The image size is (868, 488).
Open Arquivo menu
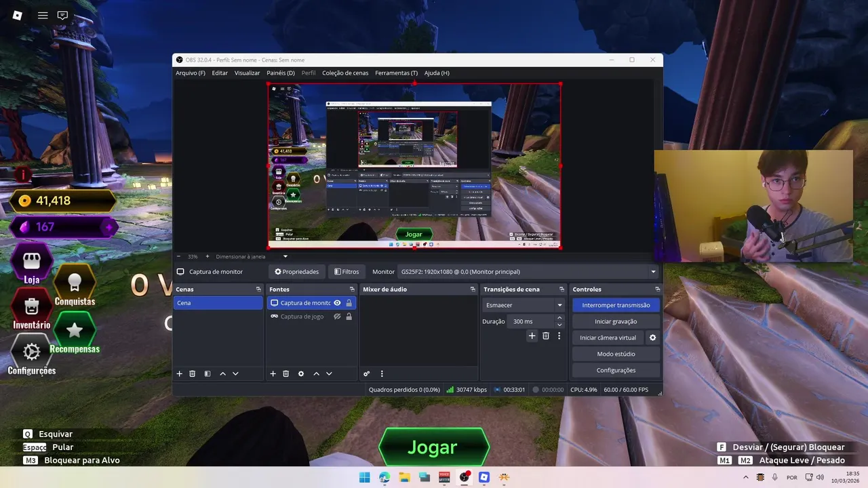click(x=191, y=73)
